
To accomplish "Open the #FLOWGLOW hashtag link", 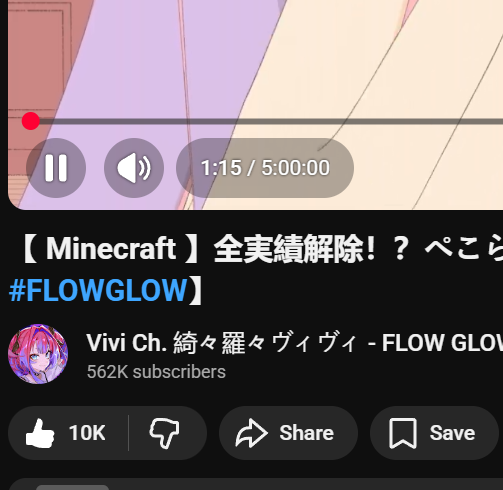I will (x=98, y=290).
